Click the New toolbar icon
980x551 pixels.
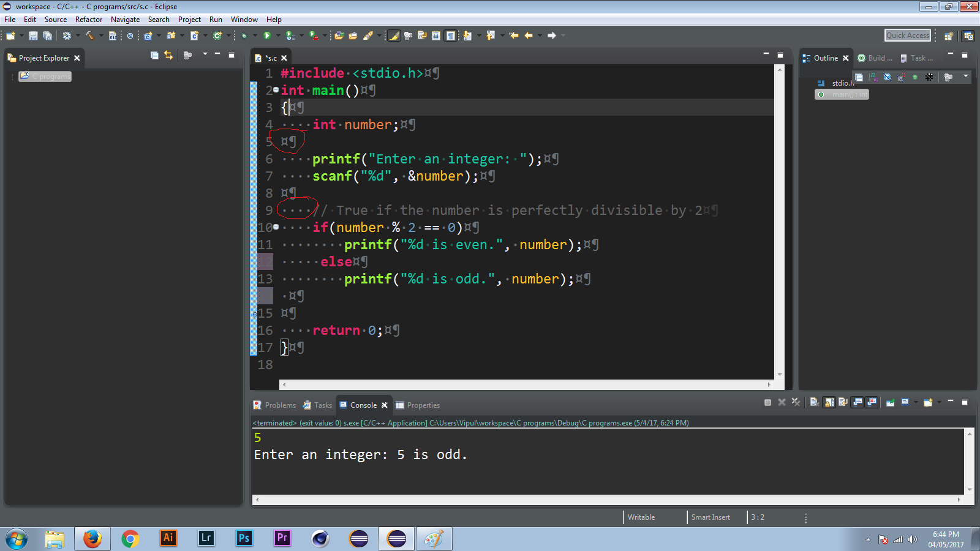click(10, 36)
